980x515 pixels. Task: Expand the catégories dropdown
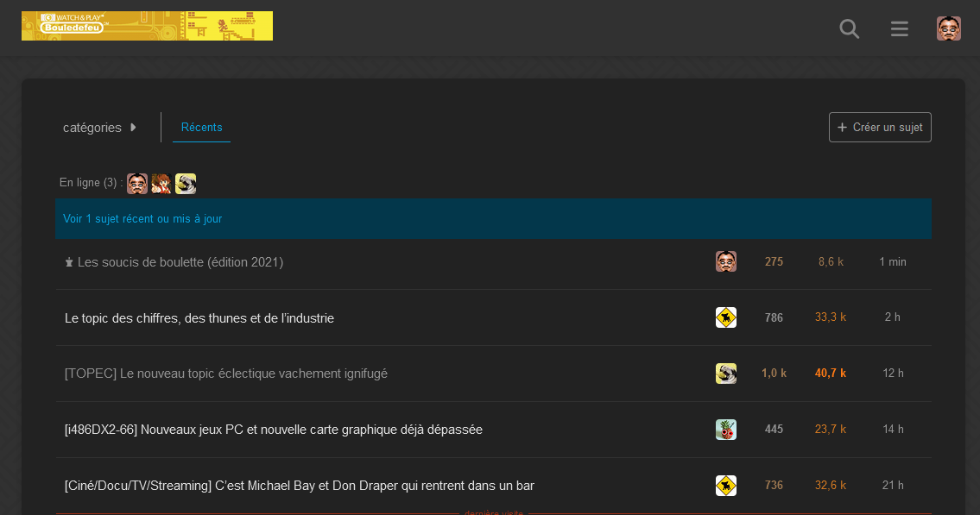(x=100, y=128)
